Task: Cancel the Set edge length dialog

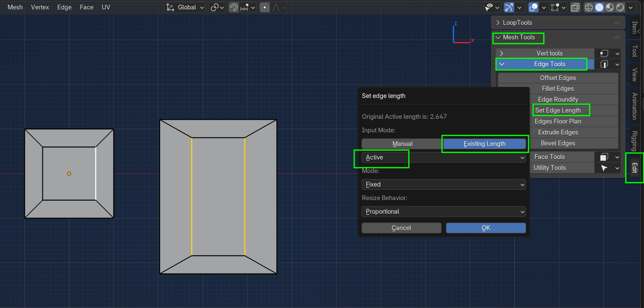Action: (401, 228)
